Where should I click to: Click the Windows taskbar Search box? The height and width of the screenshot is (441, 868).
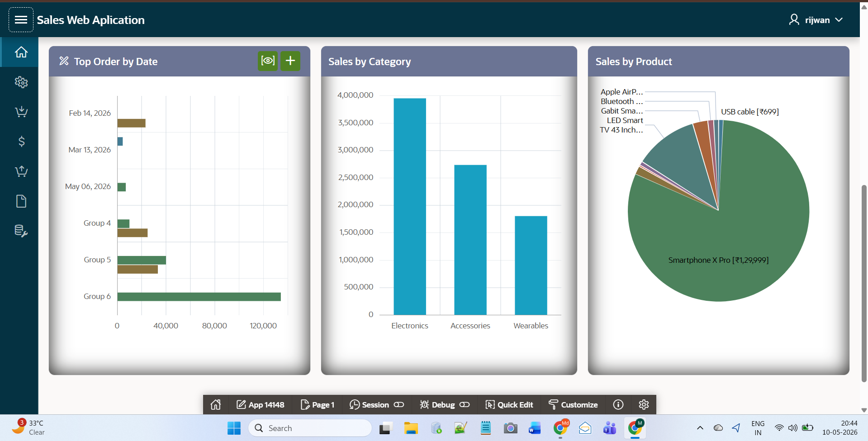pyautogui.click(x=310, y=428)
